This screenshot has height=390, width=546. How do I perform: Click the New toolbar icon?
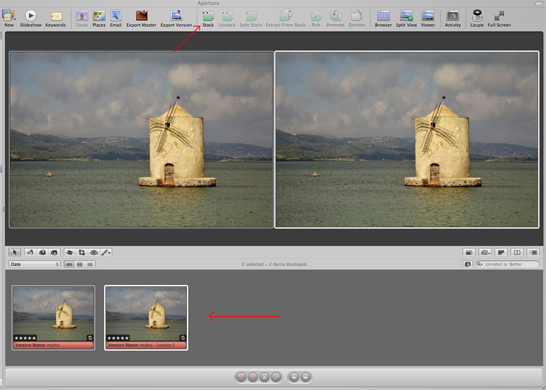[8, 18]
